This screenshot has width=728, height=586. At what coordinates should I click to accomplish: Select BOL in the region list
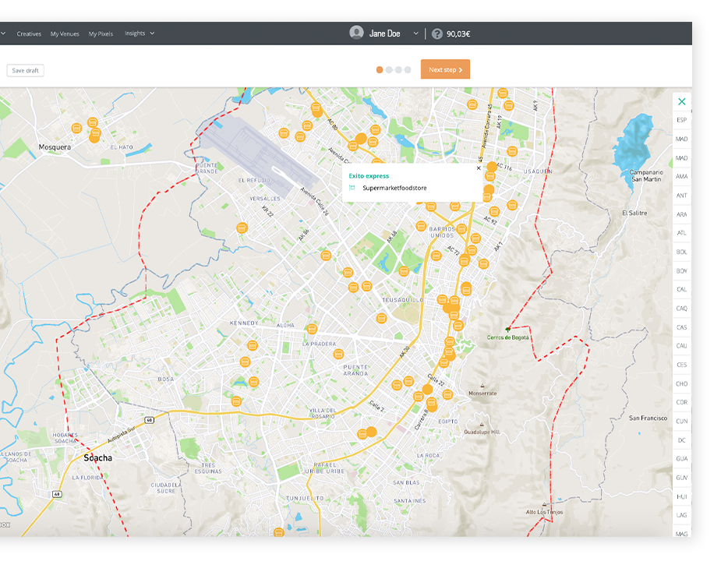[681, 252]
